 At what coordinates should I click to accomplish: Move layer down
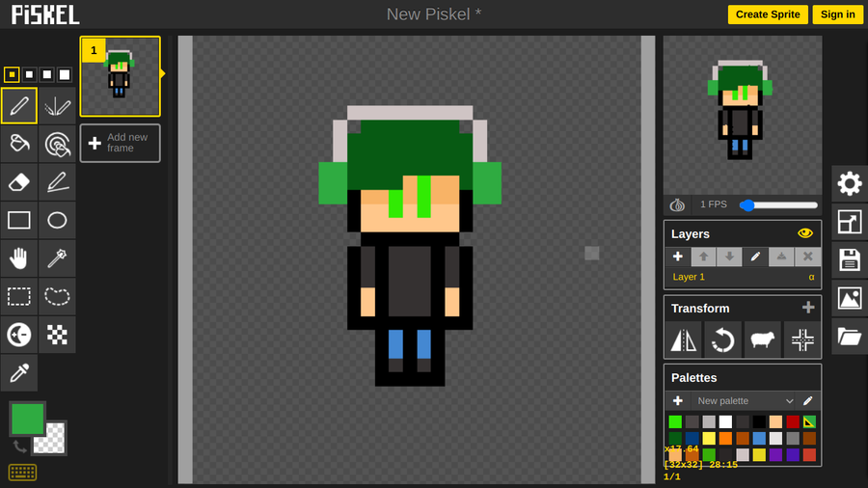click(730, 257)
